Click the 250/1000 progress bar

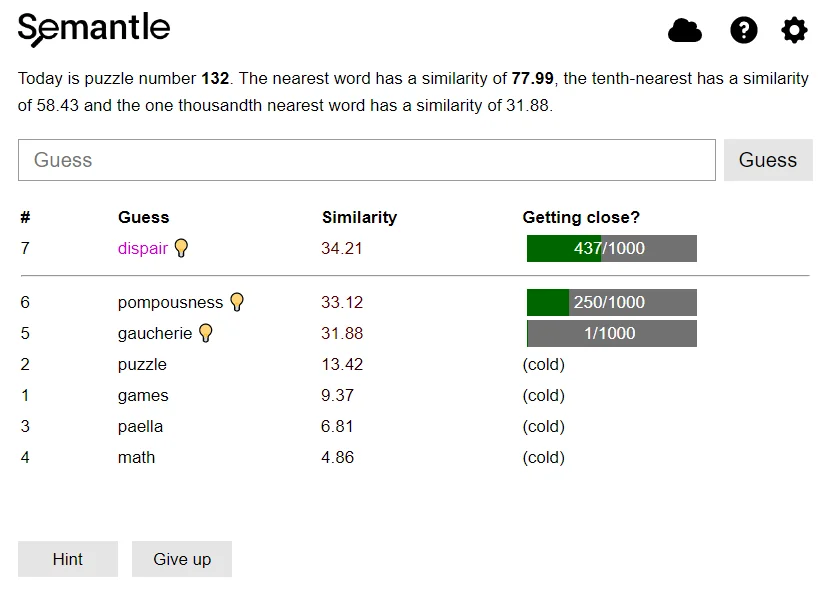point(611,302)
